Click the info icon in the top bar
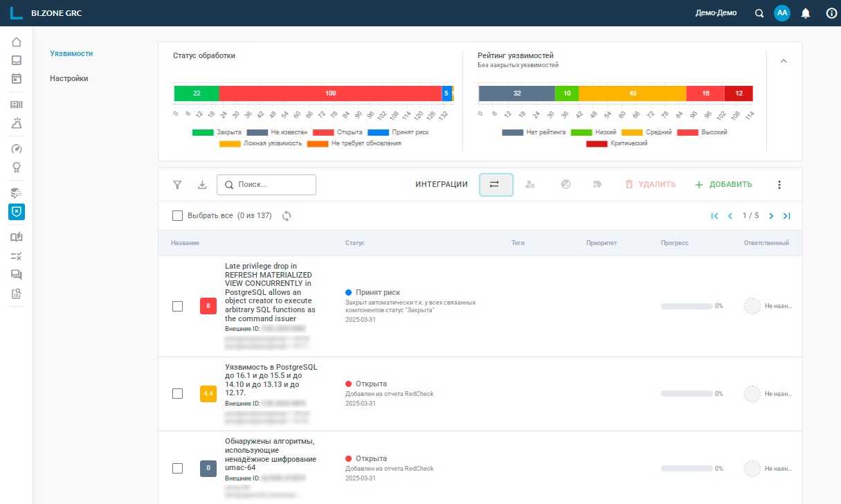Viewport: 841px width, 504px height. click(x=831, y=13)
